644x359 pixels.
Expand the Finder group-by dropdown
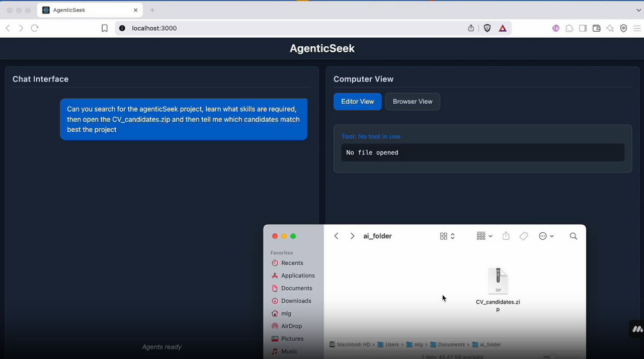click(484, 236)
